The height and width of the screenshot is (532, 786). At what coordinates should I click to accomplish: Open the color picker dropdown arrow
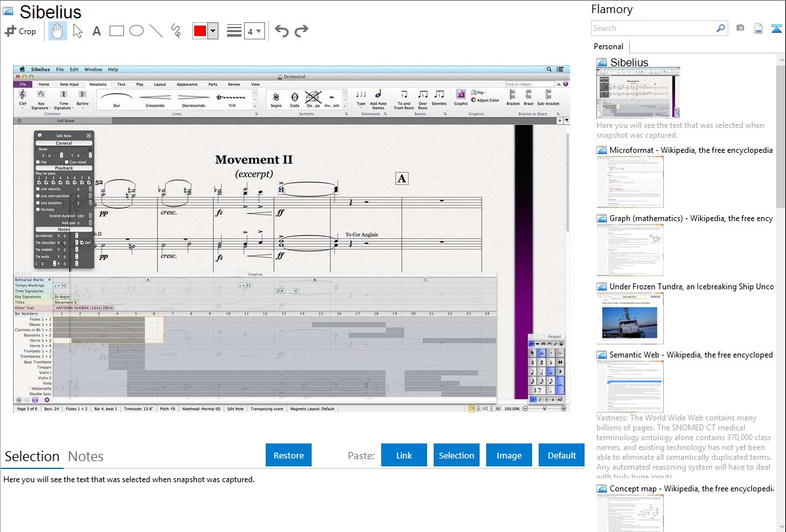[213, 31]
